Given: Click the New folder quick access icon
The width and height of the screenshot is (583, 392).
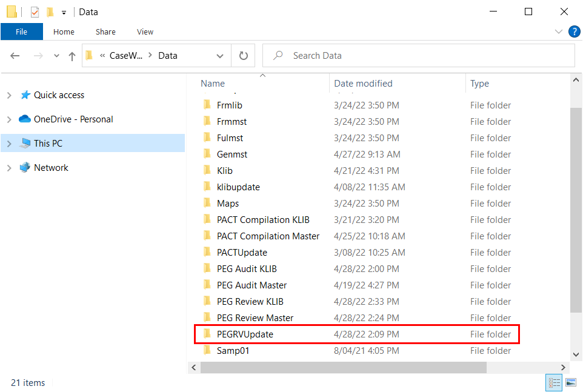Looking at the screenshot, I should click(x=50, y=12).
